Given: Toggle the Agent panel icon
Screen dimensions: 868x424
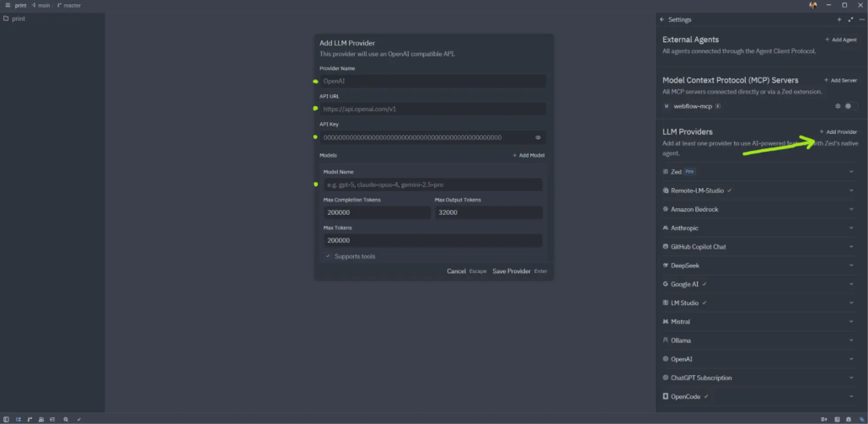Looking at the screenshot, I should point(861,420).
